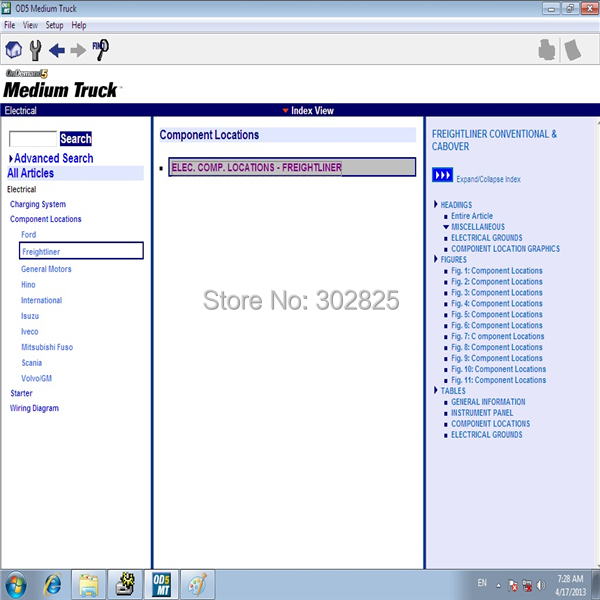
Task: Click the Home icon in toolbar
Action: [x=14, y=50]
